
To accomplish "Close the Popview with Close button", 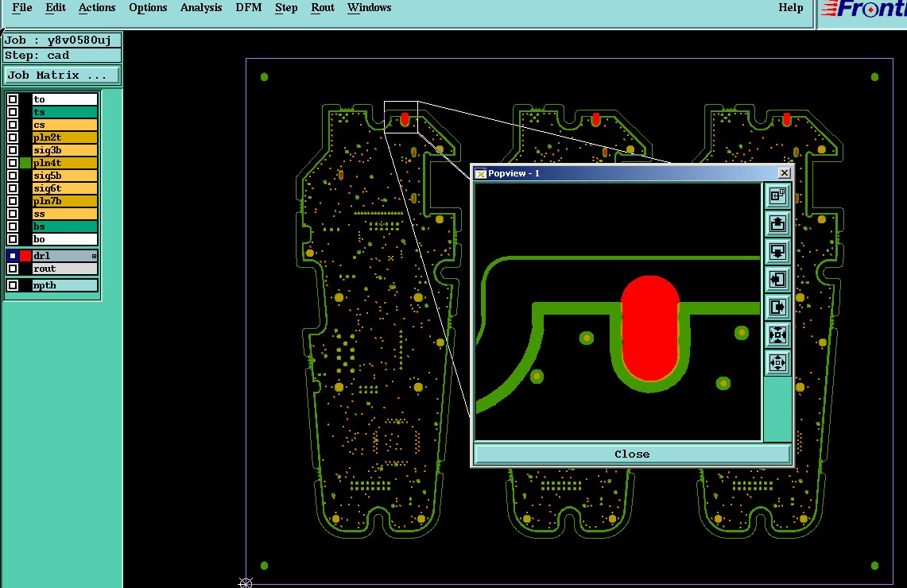I will [632, 454].
